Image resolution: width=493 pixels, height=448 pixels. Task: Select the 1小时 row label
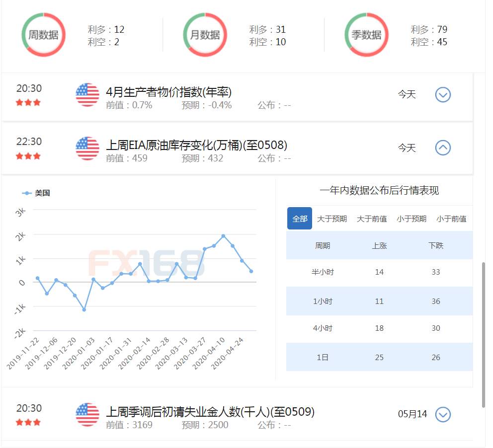(x=323, y=301)
